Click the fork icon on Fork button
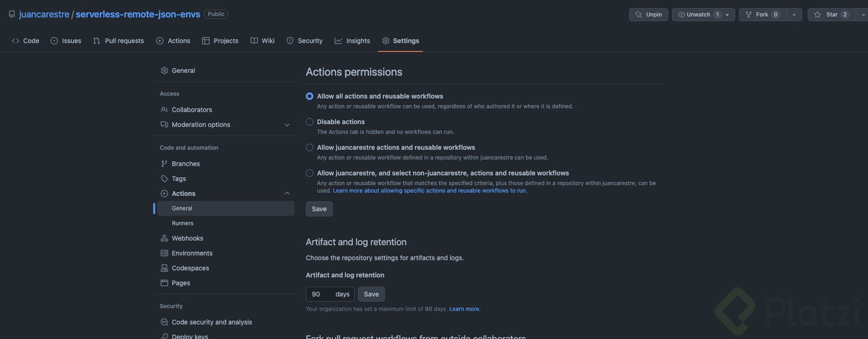Screen dimensions: 868x339 coord(749,14)
